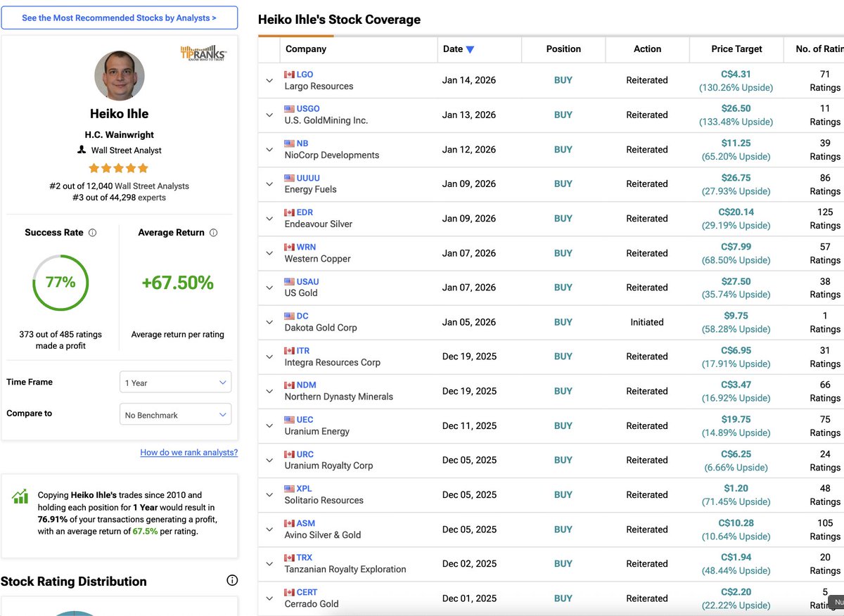Image resolution: width=844 pixels, height=616 pixels.
Task: Expand the Solitario Resources row
Action: (269, 494)
